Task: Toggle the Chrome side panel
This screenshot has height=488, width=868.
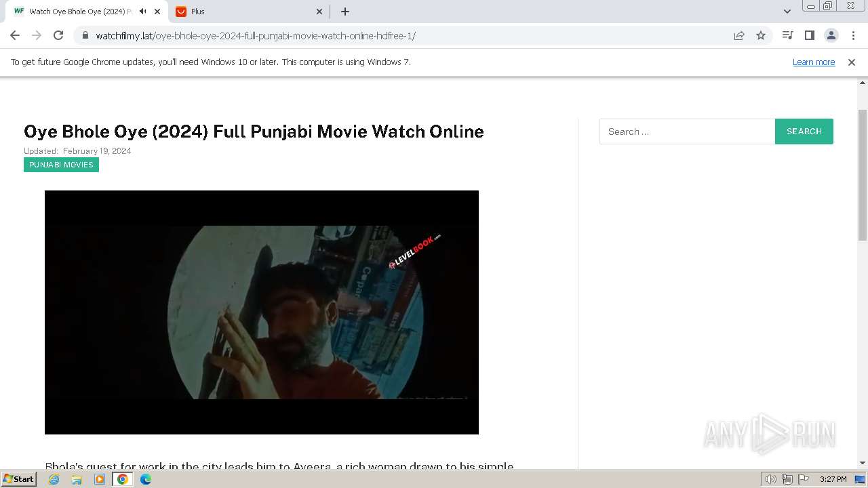Action: 809,35
